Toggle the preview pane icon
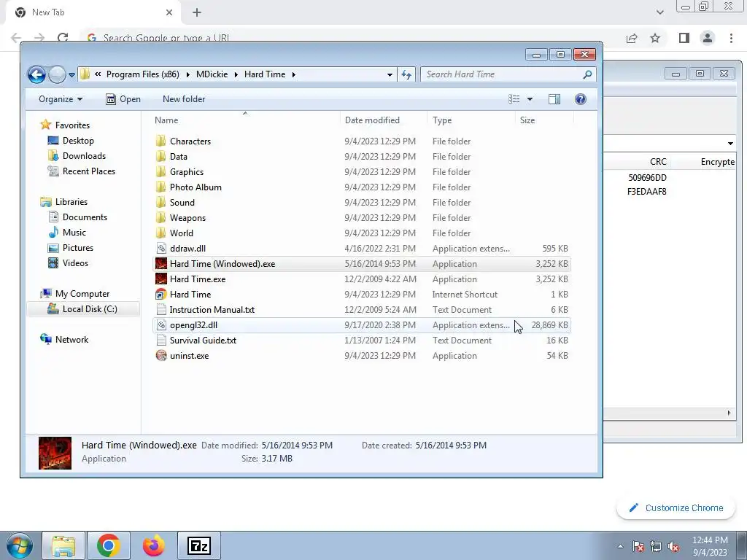 (x=554, y=99)
